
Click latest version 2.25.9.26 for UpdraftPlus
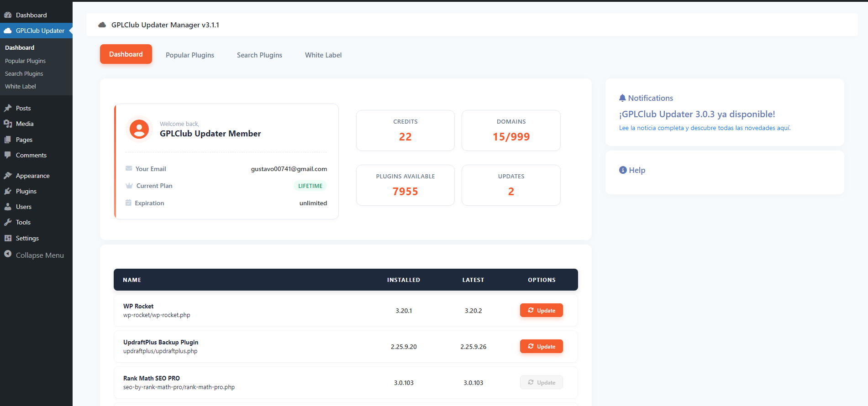point(473,347)
